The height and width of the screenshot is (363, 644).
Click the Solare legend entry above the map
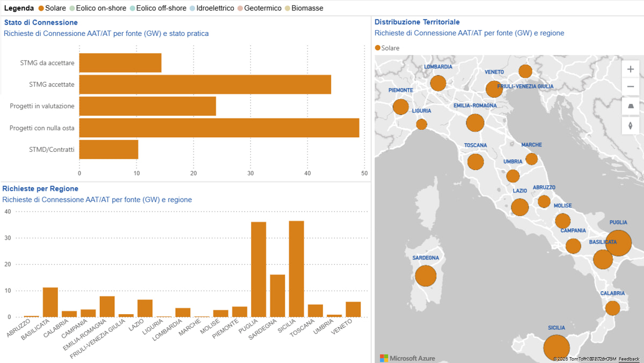tap(387, 48)
